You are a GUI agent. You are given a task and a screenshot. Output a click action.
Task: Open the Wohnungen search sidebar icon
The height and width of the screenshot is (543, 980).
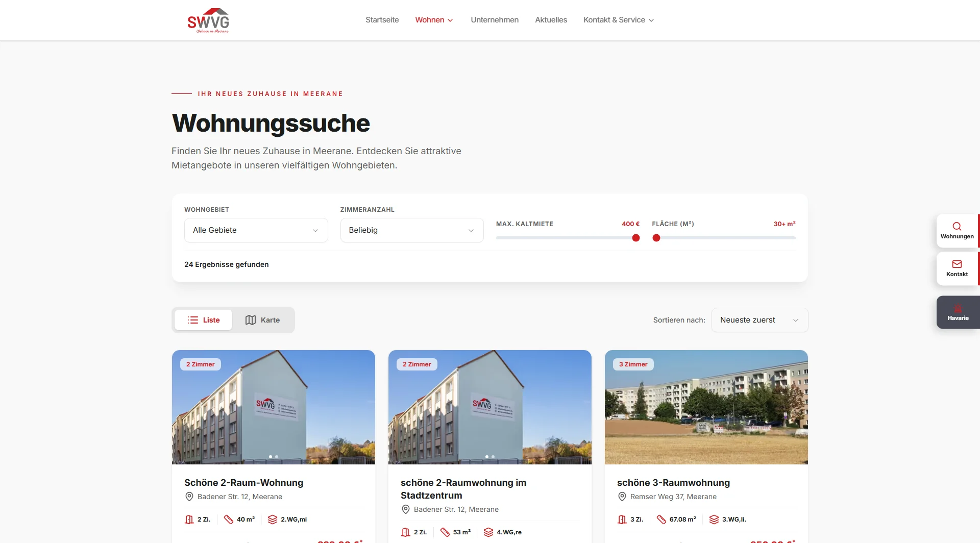click(x=957, y=231)
